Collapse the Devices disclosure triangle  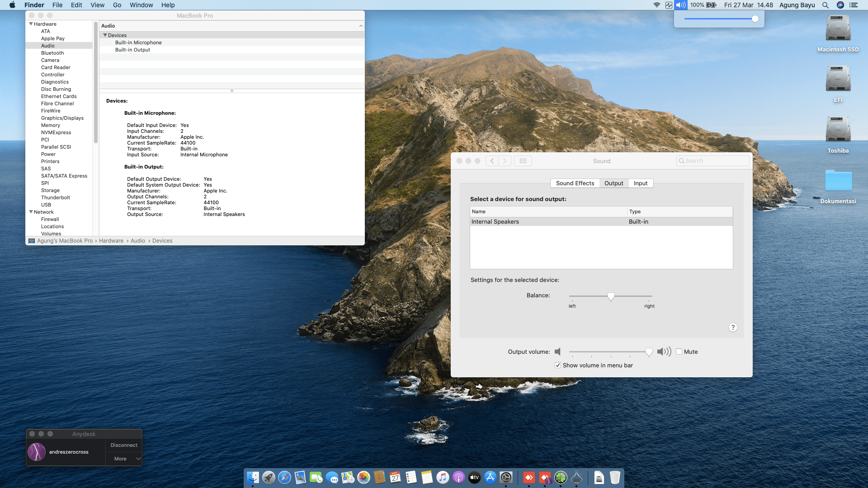pos(105,35)
